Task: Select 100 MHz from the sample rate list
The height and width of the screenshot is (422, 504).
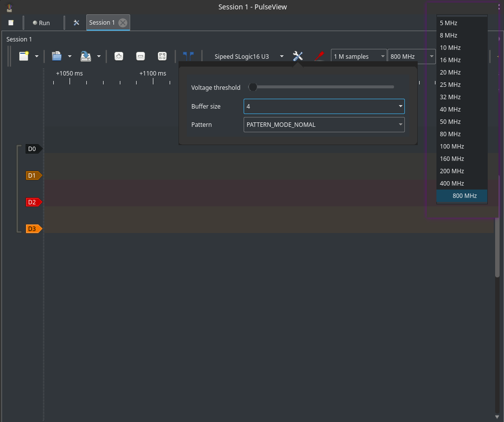Action: click(452, 147)
